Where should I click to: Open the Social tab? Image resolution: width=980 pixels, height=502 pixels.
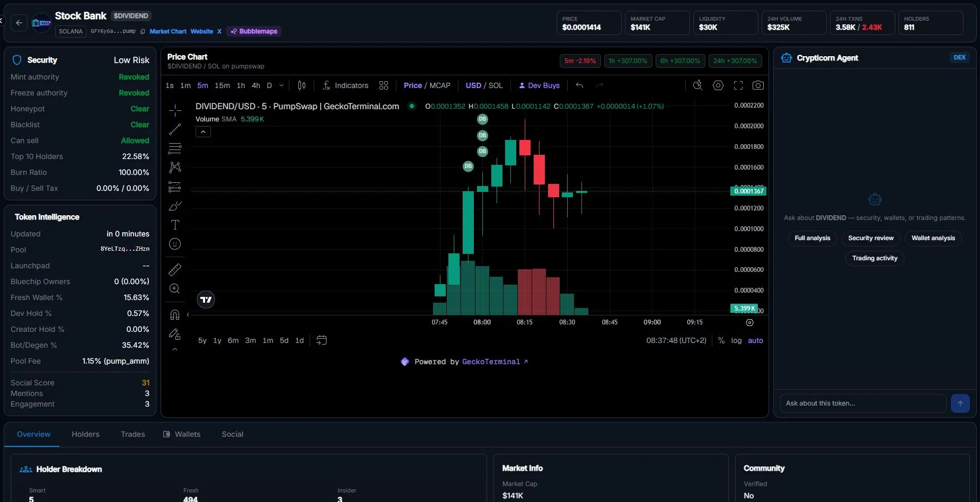pyautogui.click(x=232, y=434)
